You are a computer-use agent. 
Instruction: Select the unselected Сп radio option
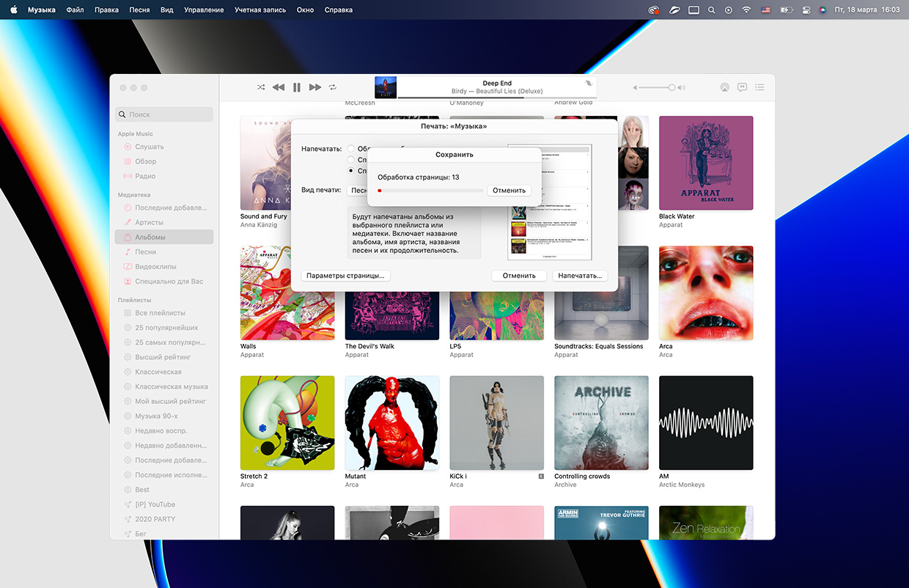point(351,160)
